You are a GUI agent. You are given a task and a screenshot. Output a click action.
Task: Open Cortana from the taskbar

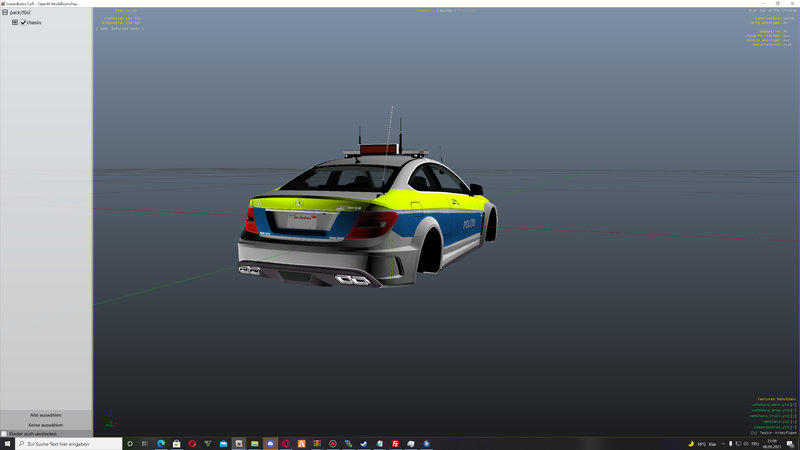pyautogui.click(x=130, y=444)
